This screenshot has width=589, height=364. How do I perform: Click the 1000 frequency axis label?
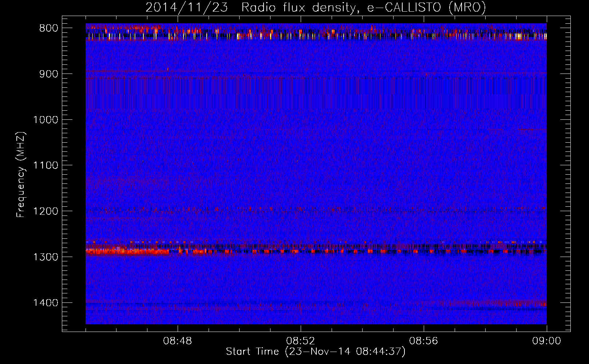46,120
